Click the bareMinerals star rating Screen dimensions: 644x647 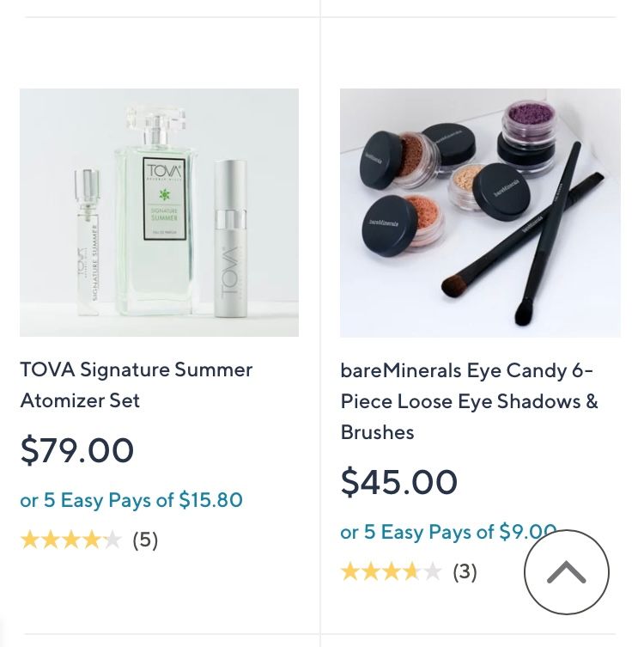click(x=391, y=571)
